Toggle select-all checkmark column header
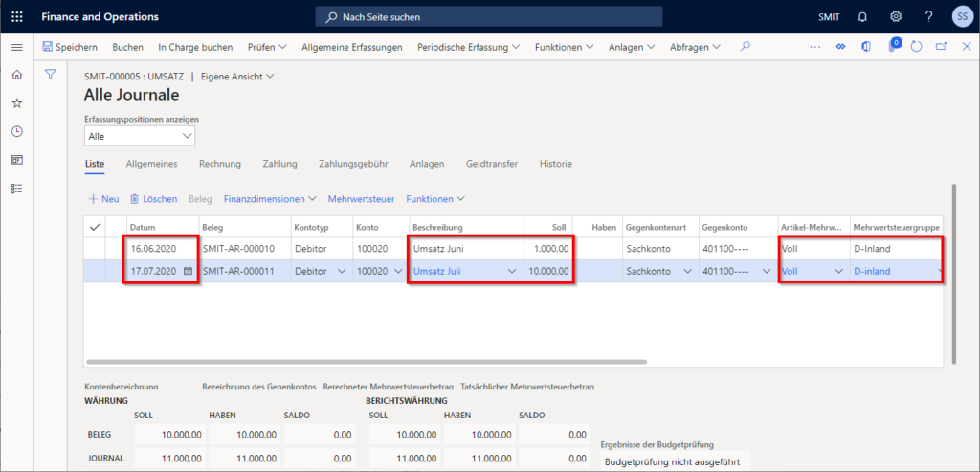The image size is (980, 472). 95,227
